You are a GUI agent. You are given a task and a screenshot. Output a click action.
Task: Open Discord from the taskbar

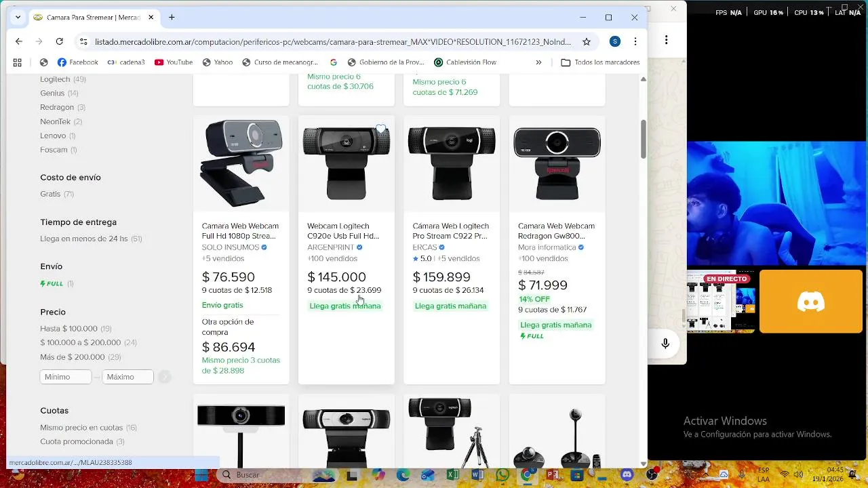click(627, 475)
